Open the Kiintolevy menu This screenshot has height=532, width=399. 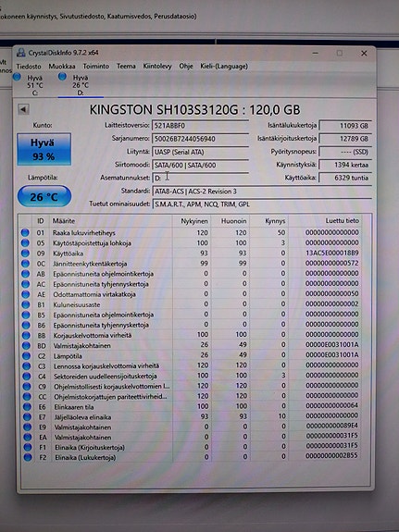point(157,67)
